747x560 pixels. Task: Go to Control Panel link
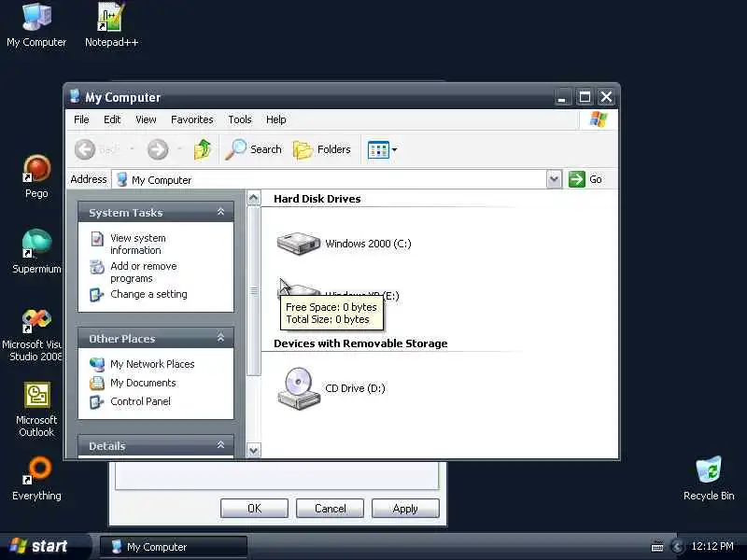(141, 401)
